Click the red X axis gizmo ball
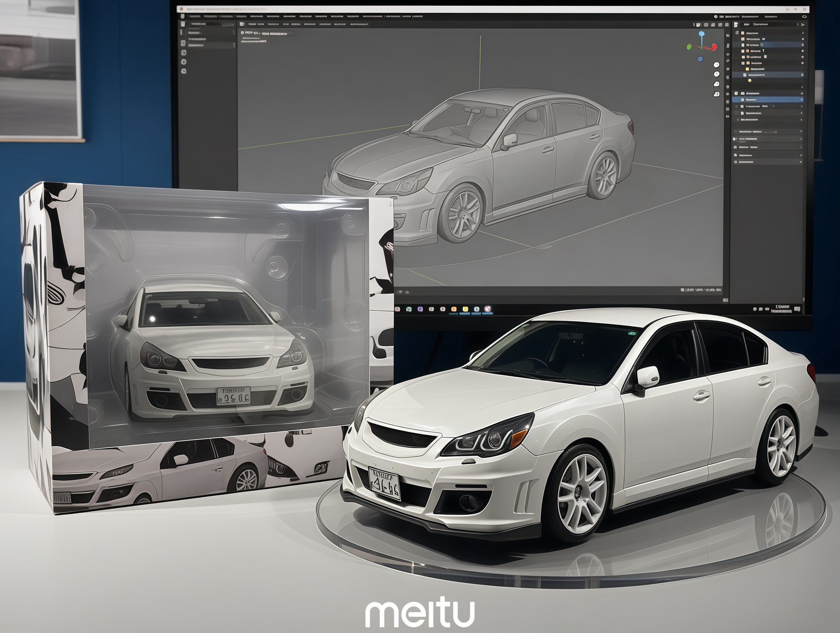840x633 pixels. coord(714,47)
